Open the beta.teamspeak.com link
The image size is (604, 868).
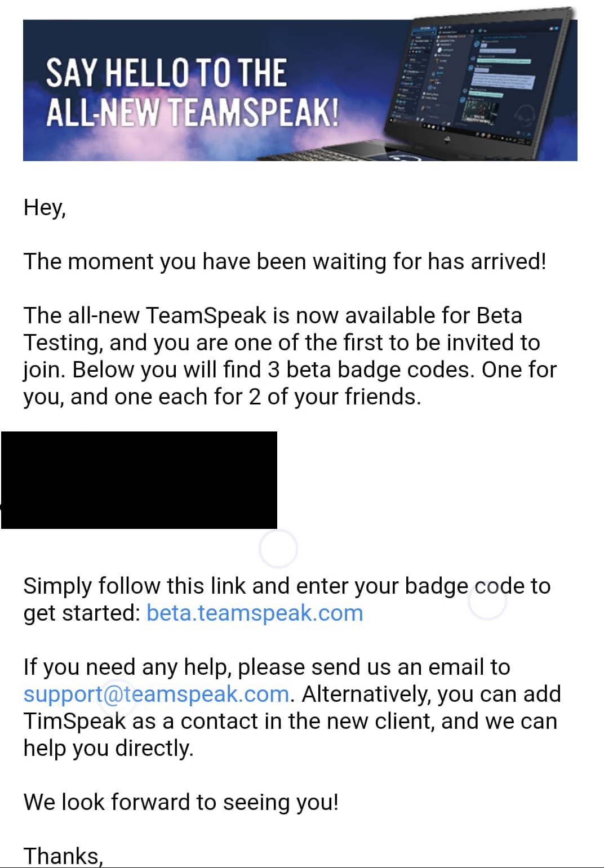pos(255,613)
